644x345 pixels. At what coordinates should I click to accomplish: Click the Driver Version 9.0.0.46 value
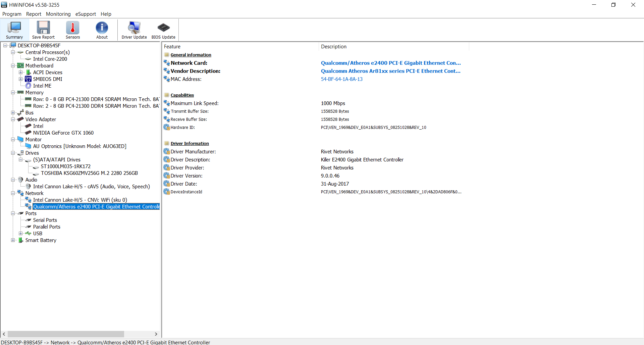(x=330, y=176)
